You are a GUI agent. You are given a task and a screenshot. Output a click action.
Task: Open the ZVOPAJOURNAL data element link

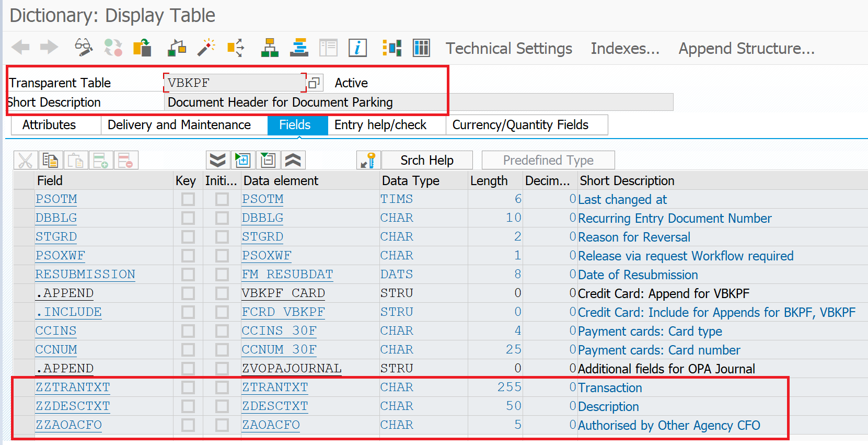(292, 369)
